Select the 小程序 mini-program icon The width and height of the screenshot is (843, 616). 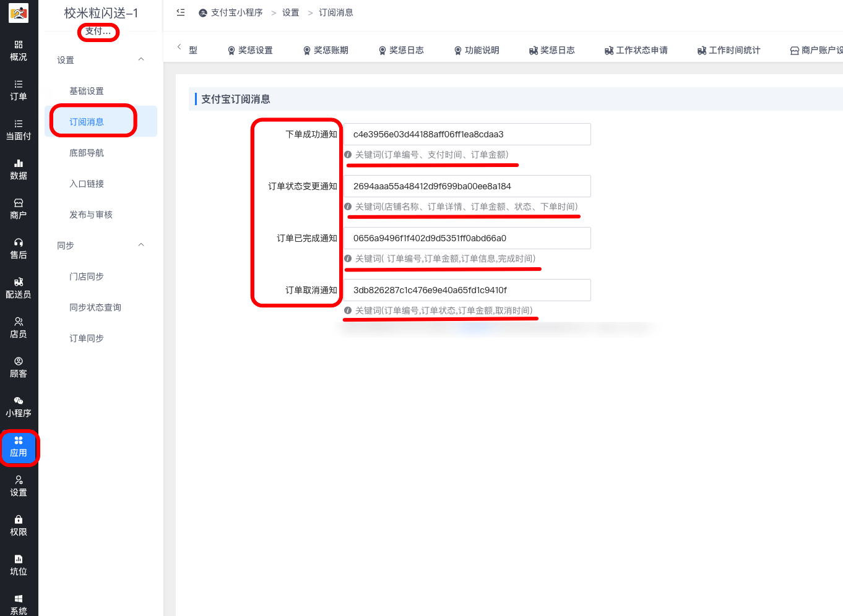19,405
